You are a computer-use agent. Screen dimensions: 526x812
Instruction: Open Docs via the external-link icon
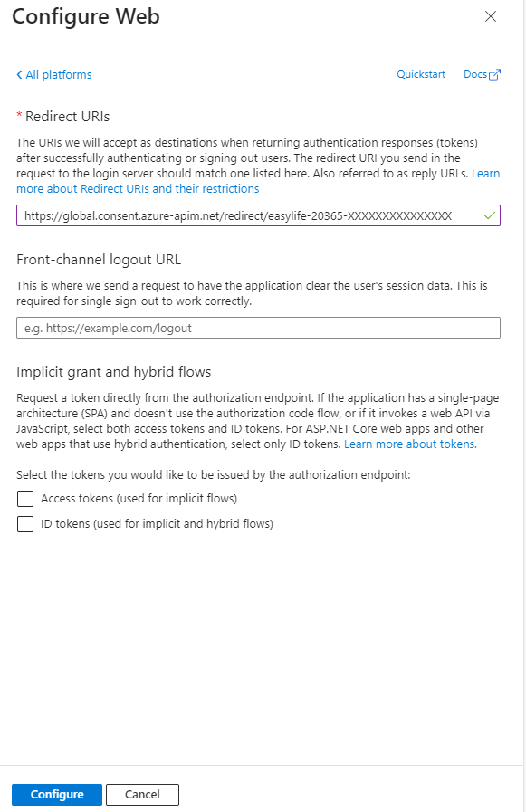(494, 73)
